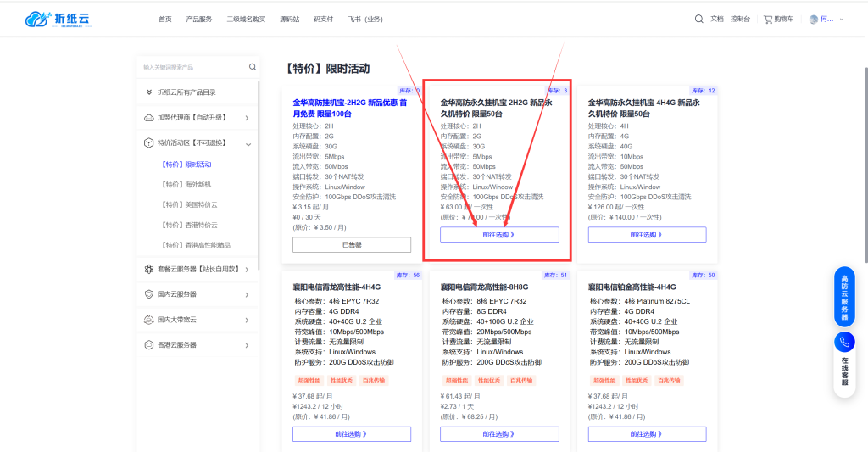Screen dimensions: 868x452
Task: Open the 高防云服务器 floating button
Action: (845, 298)
